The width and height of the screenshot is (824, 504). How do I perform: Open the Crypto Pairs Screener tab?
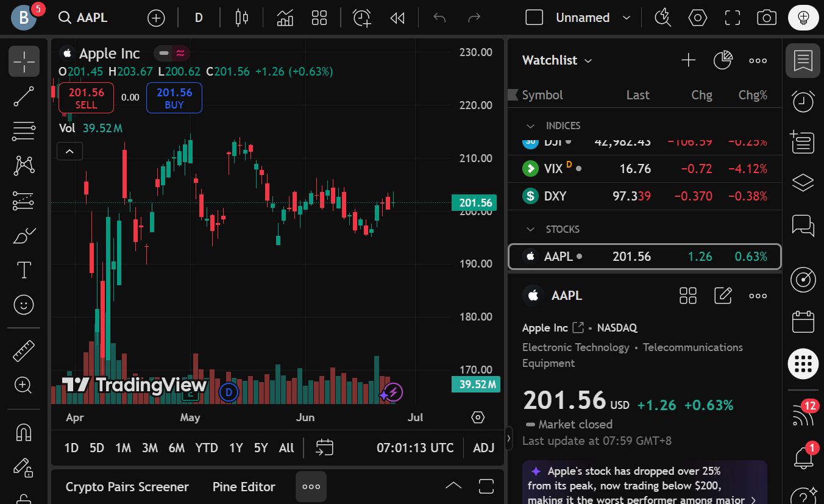click(127, 487)
